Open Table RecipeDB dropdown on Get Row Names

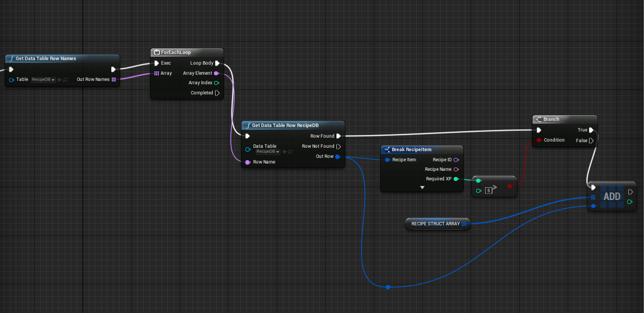pyautogui.click(x=44, y=79)
